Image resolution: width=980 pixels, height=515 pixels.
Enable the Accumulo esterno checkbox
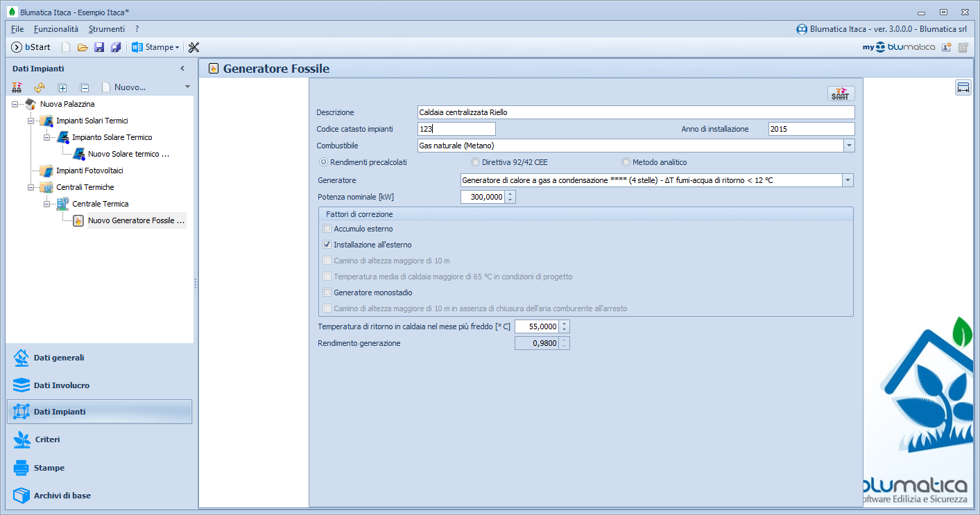point(327,229)
